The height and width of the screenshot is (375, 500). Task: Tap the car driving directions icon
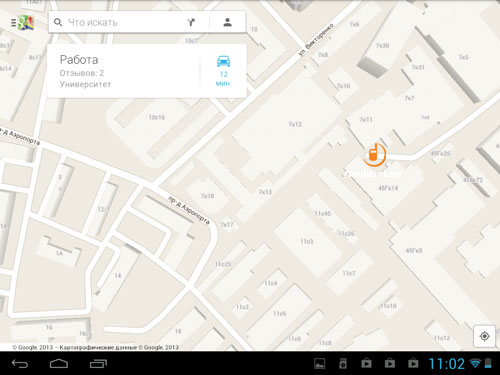223,61
